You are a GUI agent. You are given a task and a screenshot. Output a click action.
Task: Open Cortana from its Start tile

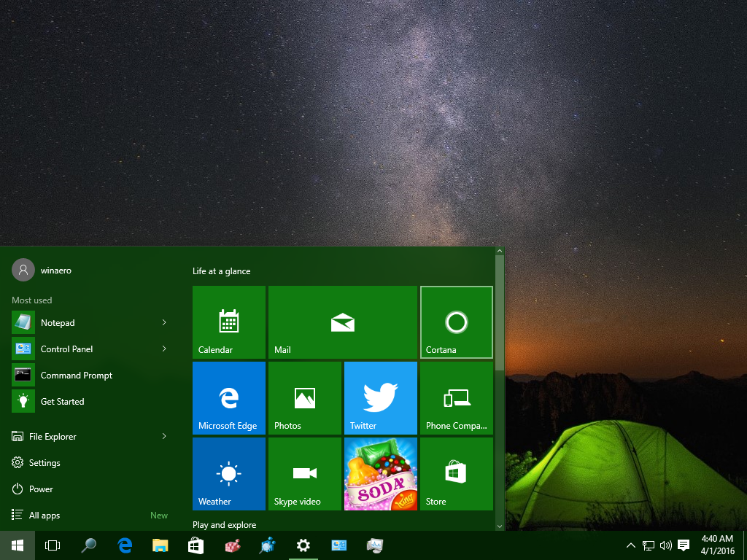pos(456,322)
